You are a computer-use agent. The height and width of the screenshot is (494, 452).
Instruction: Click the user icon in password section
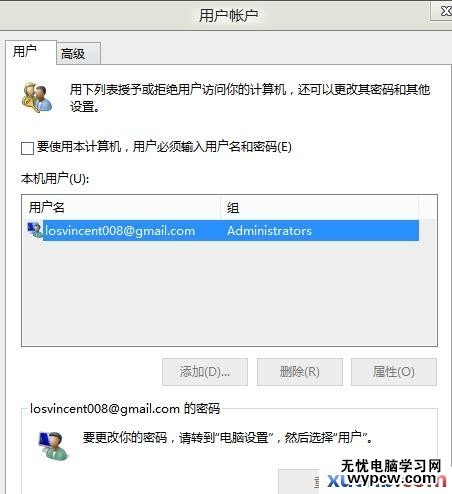54,445
